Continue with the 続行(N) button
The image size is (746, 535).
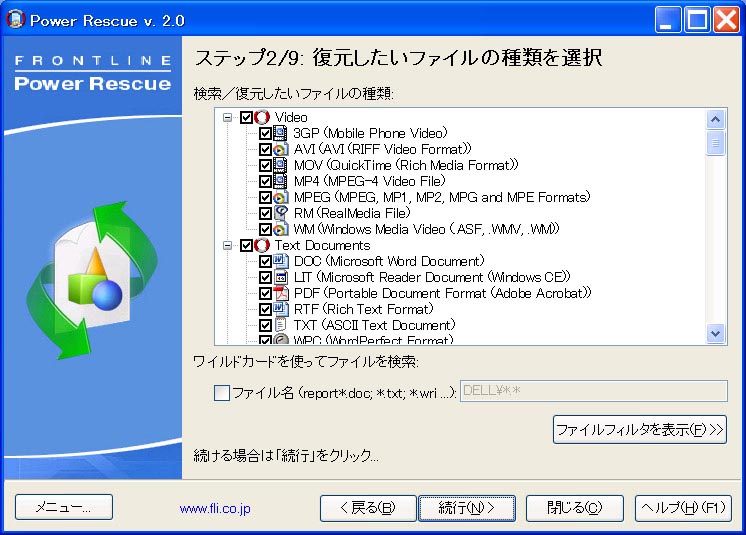point(467,508)
